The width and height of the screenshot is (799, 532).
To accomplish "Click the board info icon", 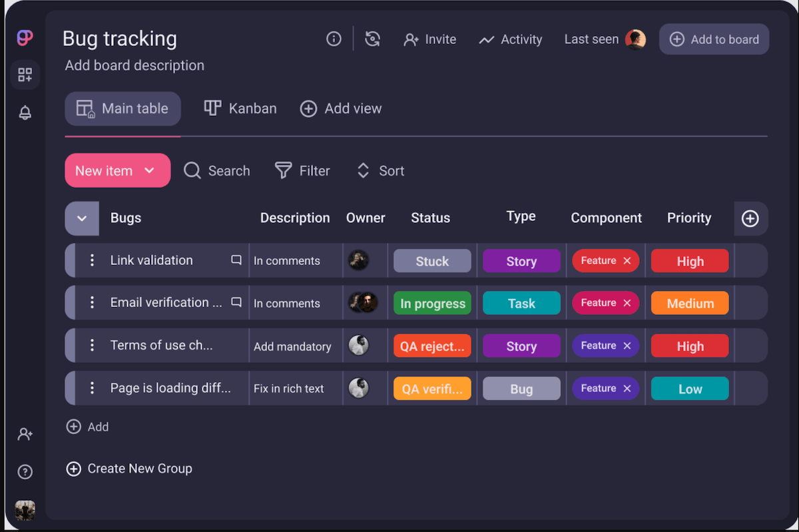I will 334,39.
